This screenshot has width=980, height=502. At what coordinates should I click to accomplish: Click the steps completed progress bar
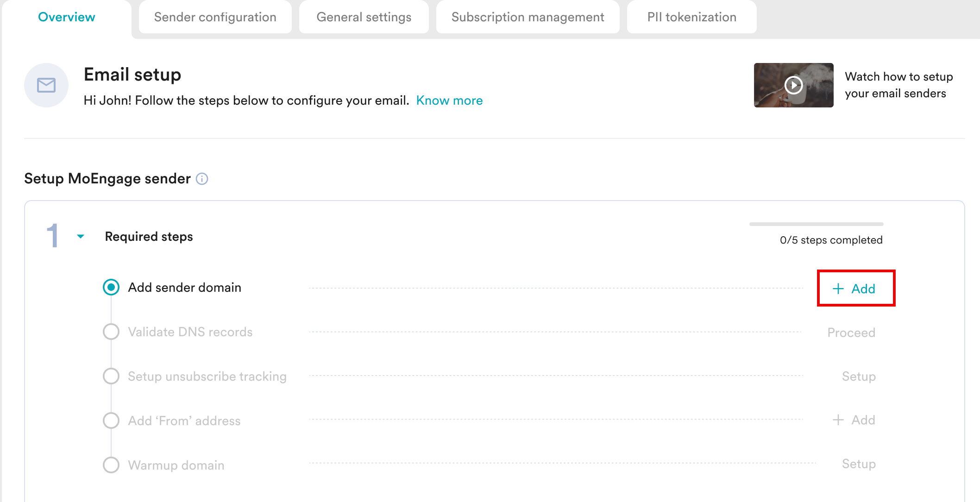pos(816,224)
